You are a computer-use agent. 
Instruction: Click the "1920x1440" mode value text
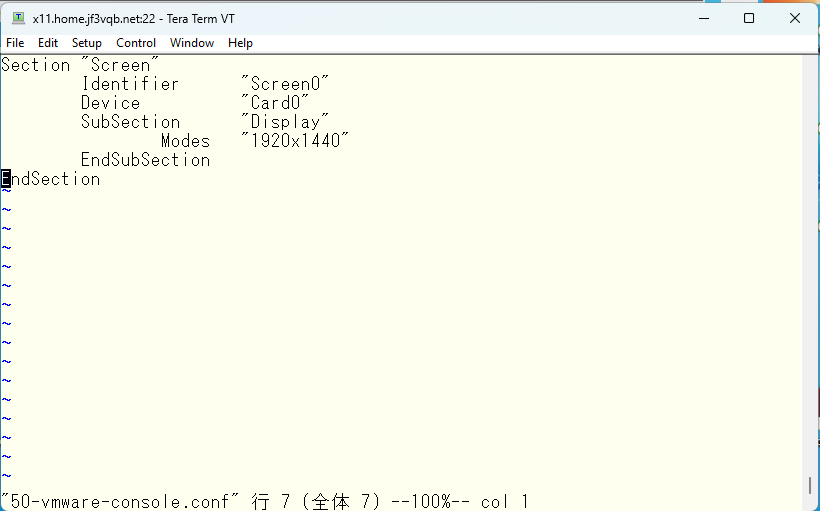(x=295, y=141)
